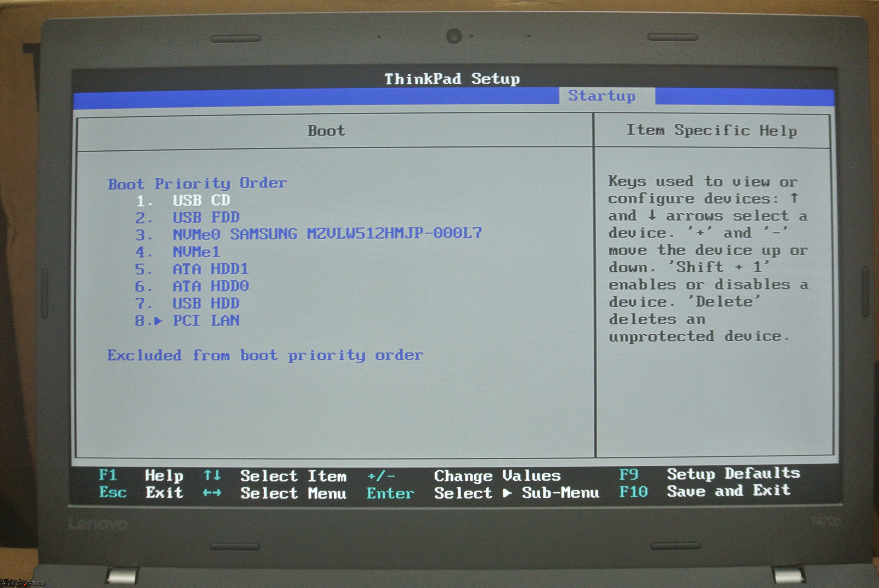This screenshot has width=879, height=588.
Task: Click the left/right arrows Select Menu icon
Action: point(212,493)
